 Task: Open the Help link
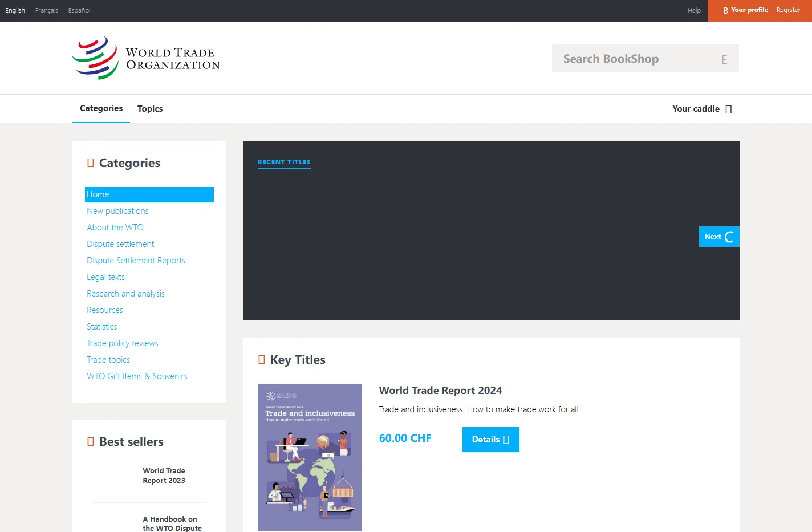694,10
